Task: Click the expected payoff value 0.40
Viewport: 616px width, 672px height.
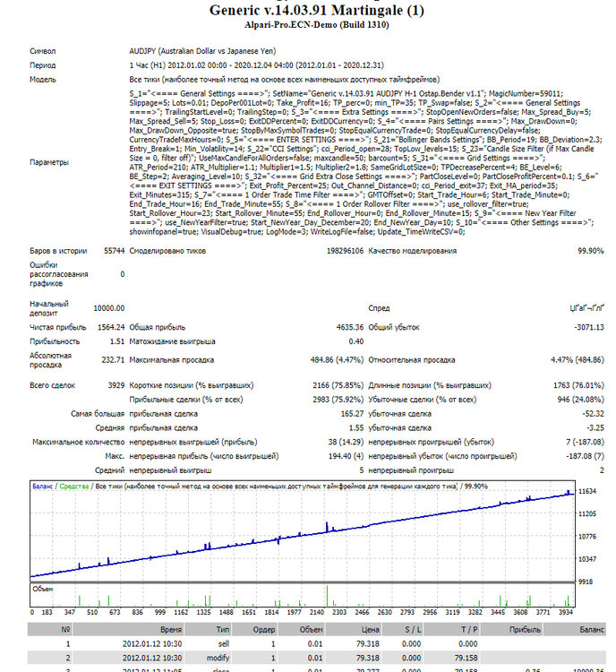Action: click(x=356, y=341)
